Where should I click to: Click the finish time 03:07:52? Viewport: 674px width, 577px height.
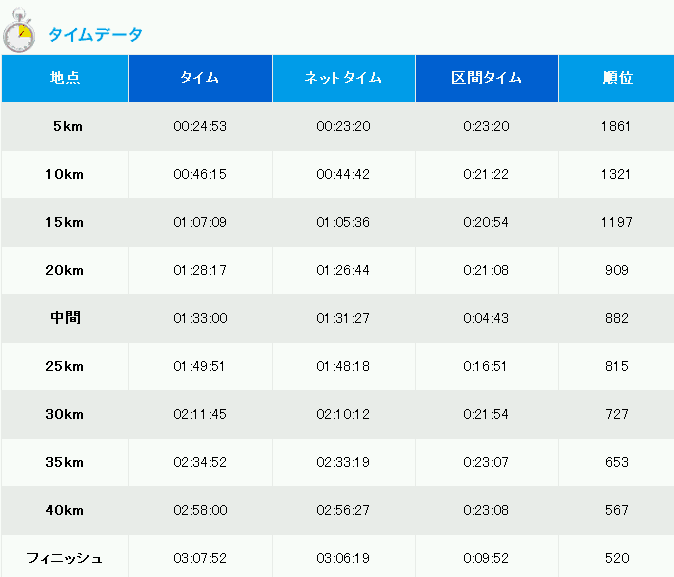tap(200, 559)
